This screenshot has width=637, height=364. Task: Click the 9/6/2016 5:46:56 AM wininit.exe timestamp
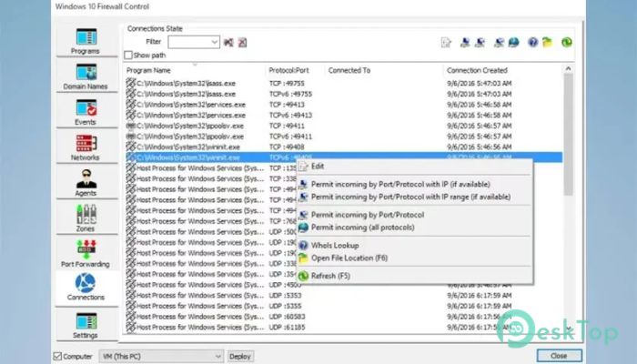tap(479, 147)
